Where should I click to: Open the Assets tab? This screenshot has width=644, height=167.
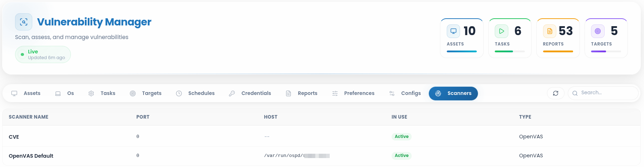click(26, 93)
